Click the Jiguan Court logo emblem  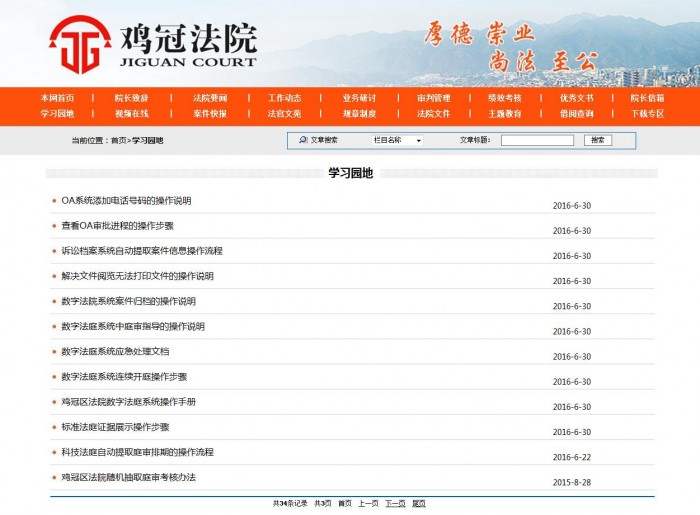[x=80, y=43]
